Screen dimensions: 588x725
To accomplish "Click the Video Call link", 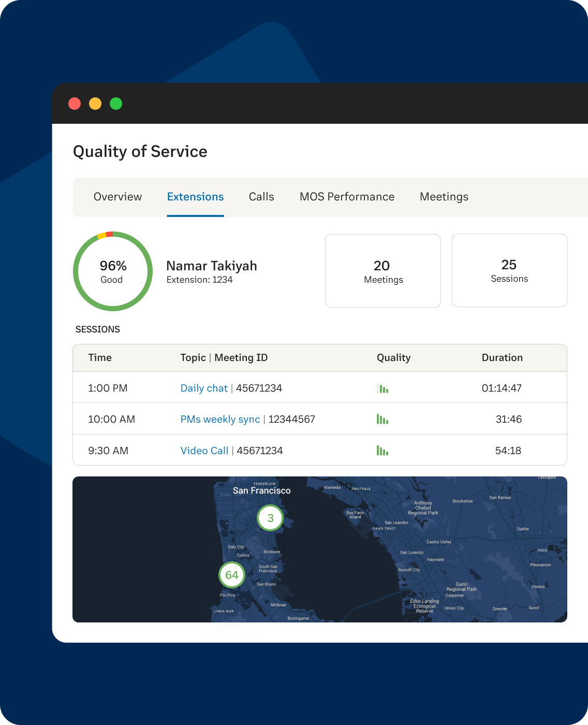I will click(204, 450).
